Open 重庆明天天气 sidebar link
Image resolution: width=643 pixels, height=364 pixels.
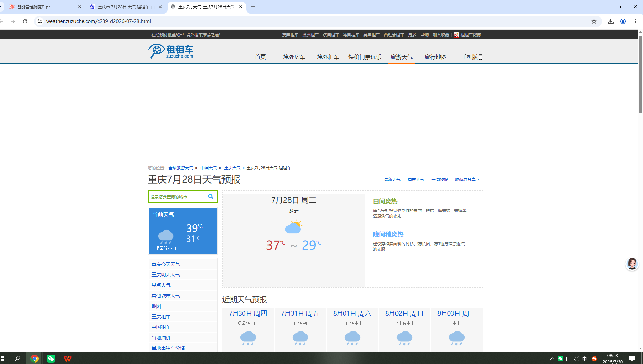point(166,275)
